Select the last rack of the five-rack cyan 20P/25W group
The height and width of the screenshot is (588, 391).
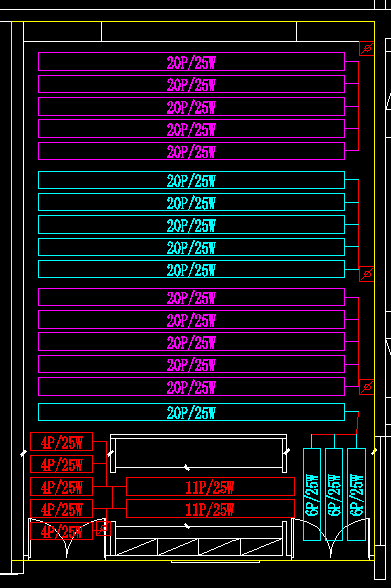[192, 269]
